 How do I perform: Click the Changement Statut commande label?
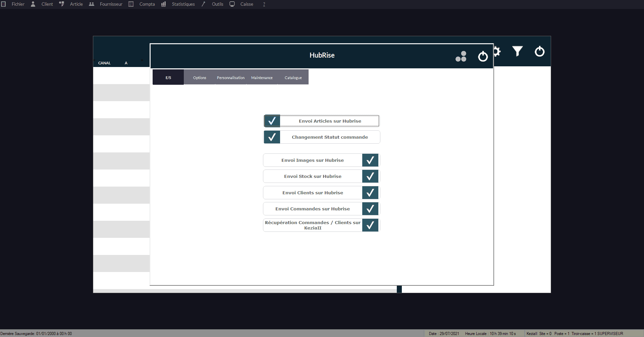[330, 137]
